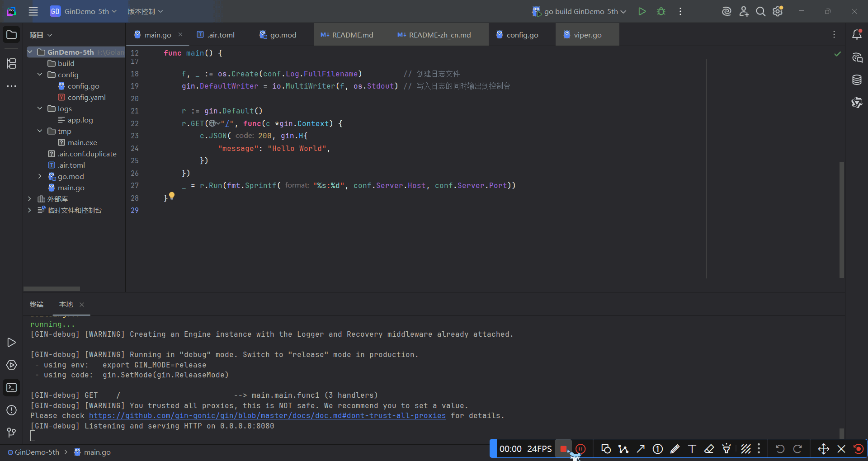Open the Database tool window
This screenshot has height=461, width=868.
857,80
